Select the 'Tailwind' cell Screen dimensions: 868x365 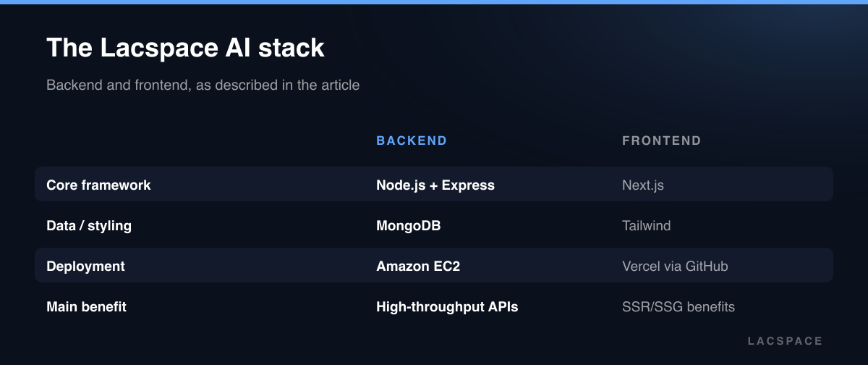[x=647, y=225]
